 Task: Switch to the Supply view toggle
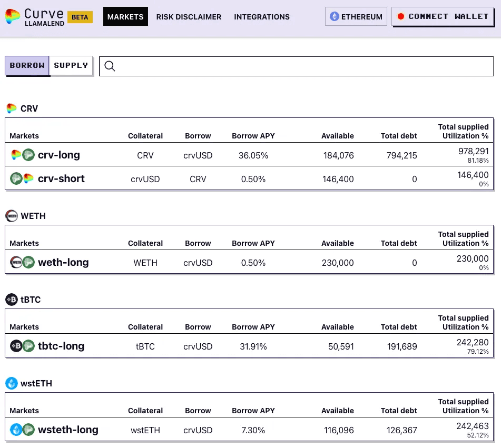pyautogui.click(x=71, y=66)
